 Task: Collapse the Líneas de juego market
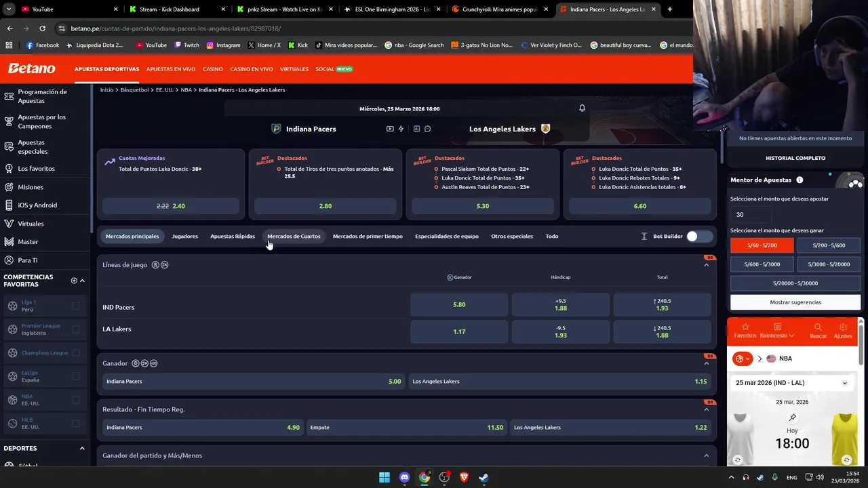(706, 265)
